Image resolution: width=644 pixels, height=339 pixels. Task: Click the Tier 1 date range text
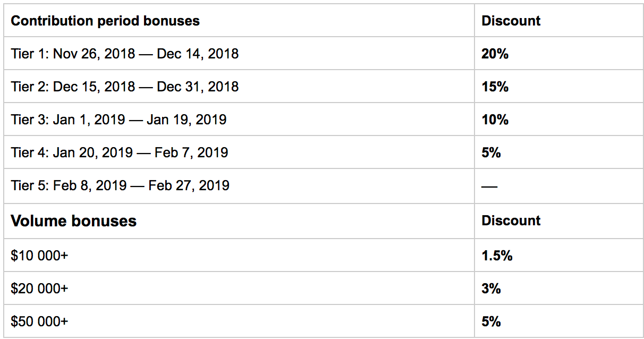click(124, 54)
